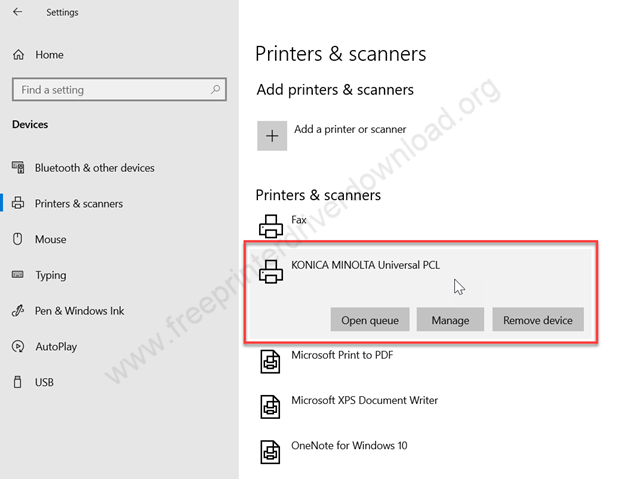Click the Home house icon
The height and width of the screenshot is (480, 640).
[18, 55]
